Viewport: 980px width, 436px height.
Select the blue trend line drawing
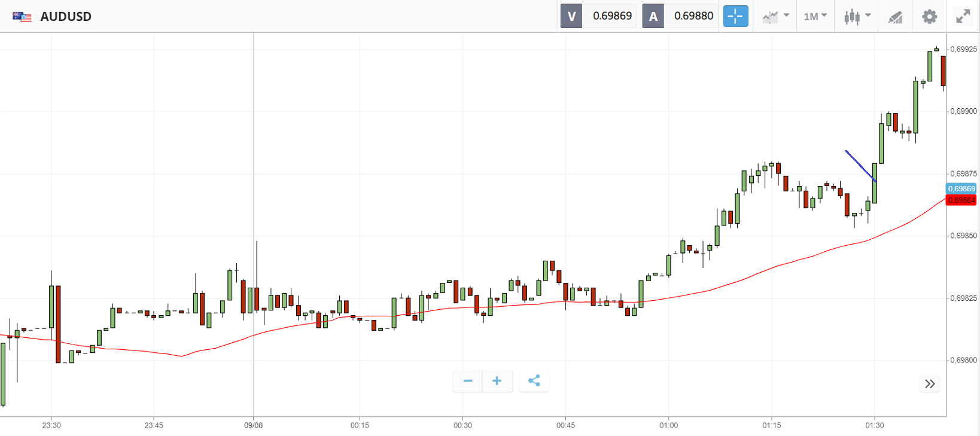tap(860, 165)
